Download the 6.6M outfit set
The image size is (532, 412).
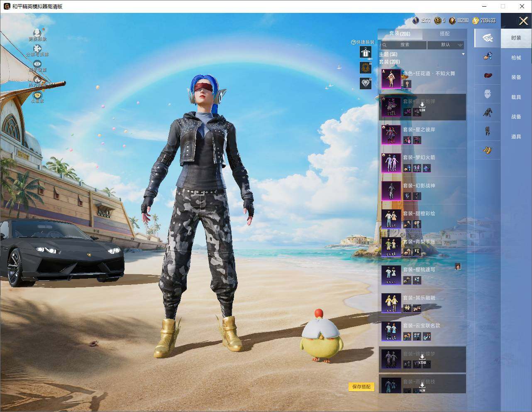click(422, 107)
